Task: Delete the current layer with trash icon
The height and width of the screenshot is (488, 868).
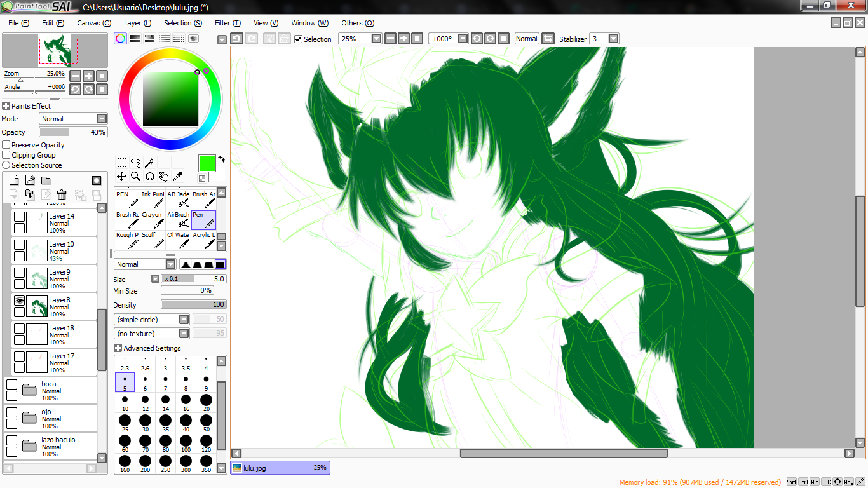Action: click(62, 194)
